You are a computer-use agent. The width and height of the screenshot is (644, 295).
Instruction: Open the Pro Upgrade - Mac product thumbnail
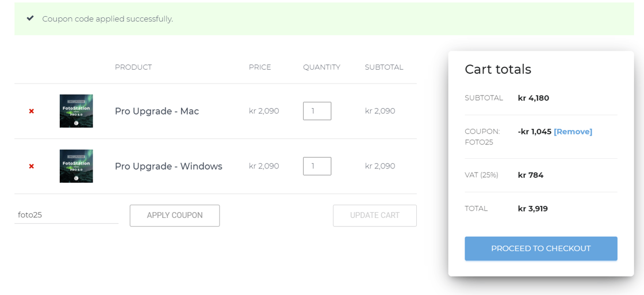click(76, 111)
